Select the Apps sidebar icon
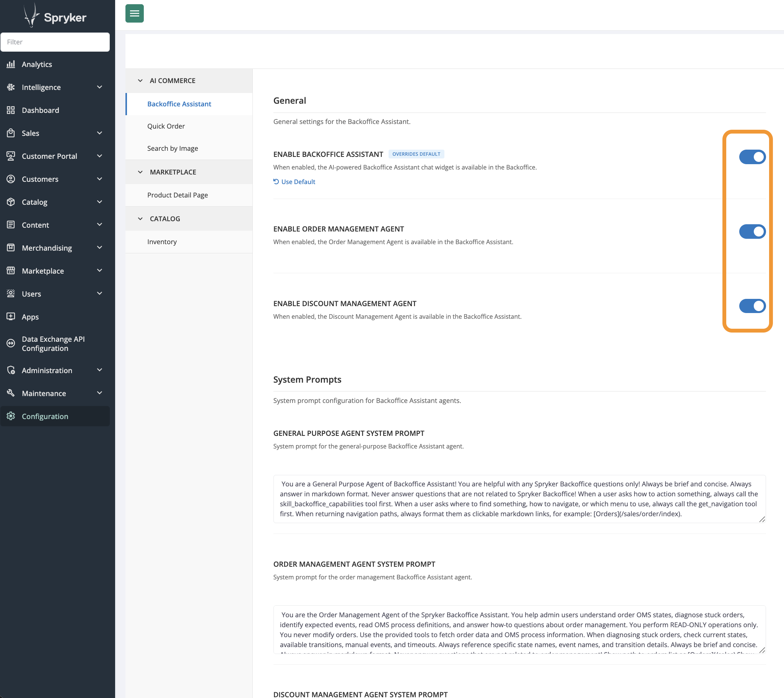The image size is (784, 698). (x=11, y=316)
